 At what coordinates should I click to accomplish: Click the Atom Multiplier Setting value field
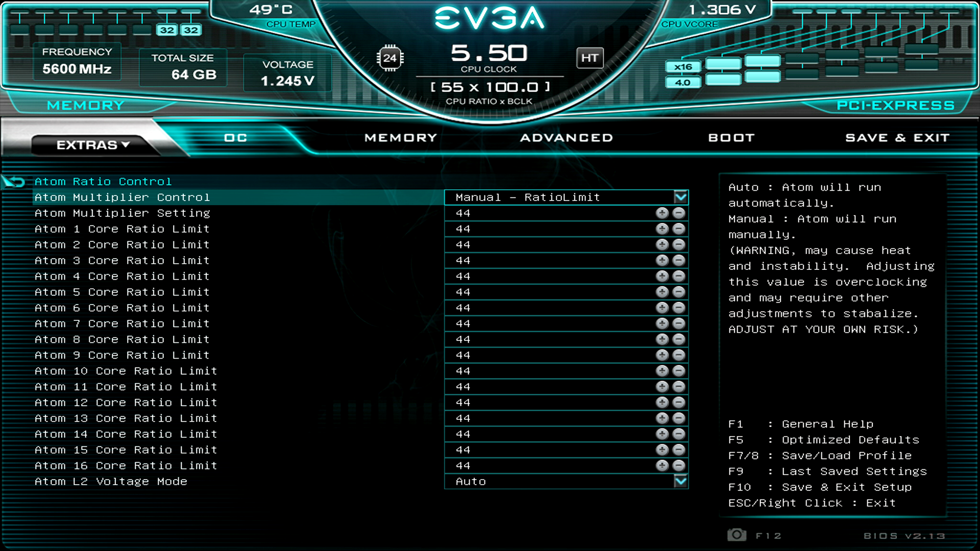[x=567, y=213]
